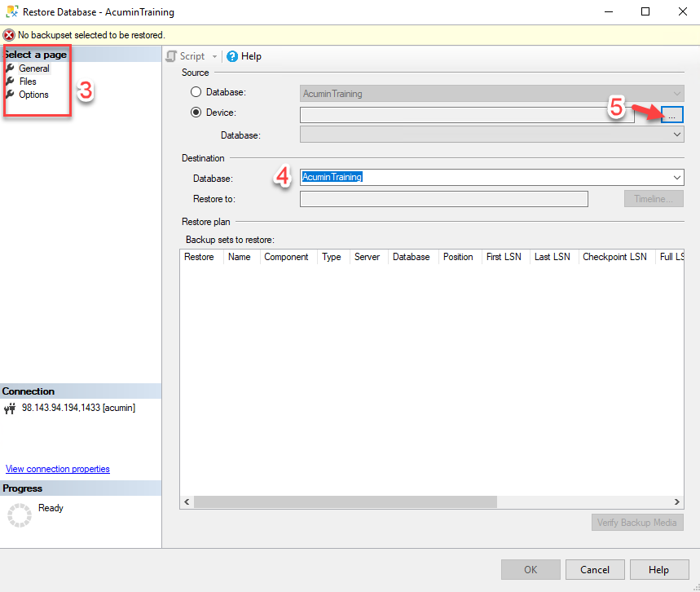Click the Type column header
Screen dimensions: 700x592
point(333,257)
